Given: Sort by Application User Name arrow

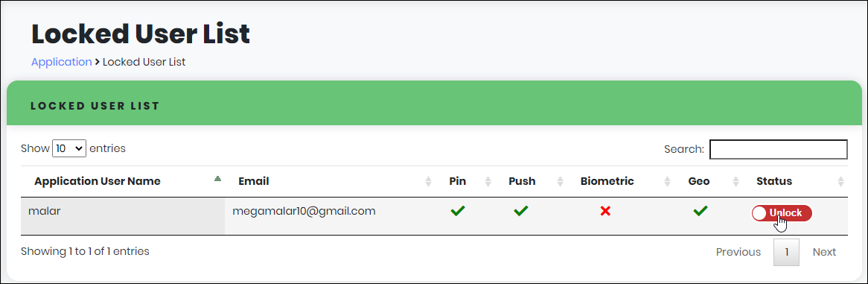Looking at the screenshot, I should (217, 179).
